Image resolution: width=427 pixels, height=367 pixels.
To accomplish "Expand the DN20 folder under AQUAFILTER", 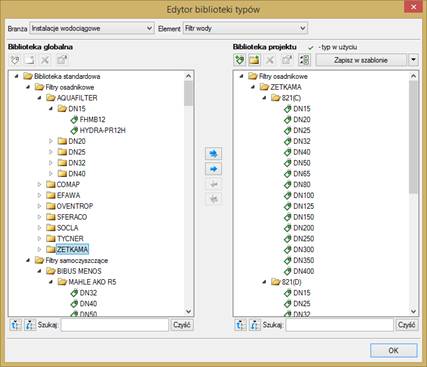I will [51, 141].
